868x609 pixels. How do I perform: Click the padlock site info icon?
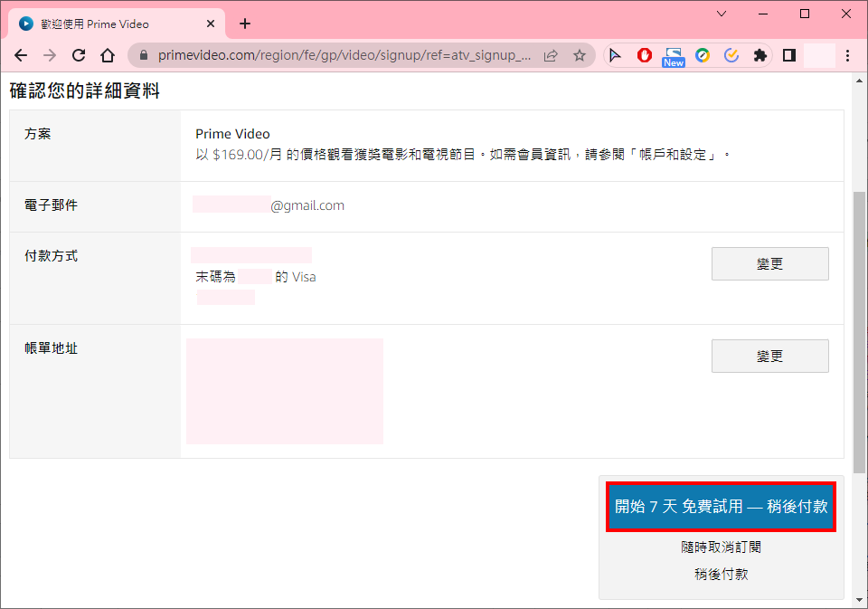144,55
